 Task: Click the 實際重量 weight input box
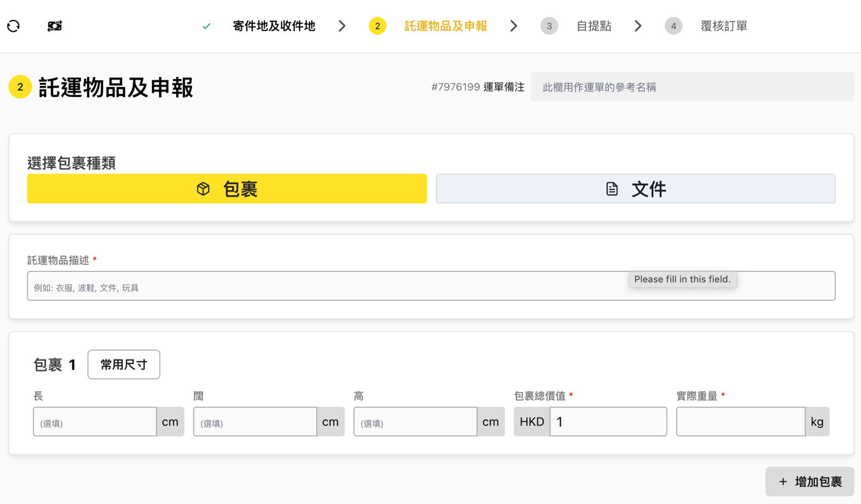(x=740, y=422)
